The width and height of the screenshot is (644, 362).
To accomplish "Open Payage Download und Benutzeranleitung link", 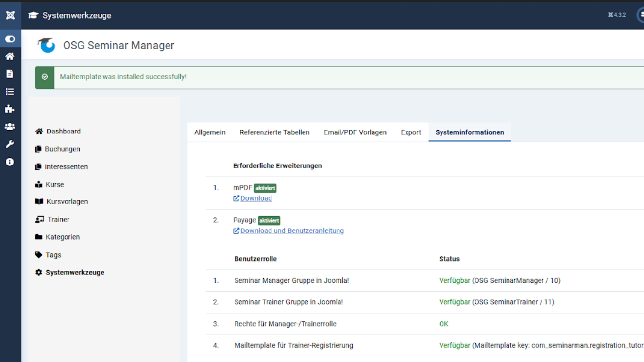I will click(292, 231).
